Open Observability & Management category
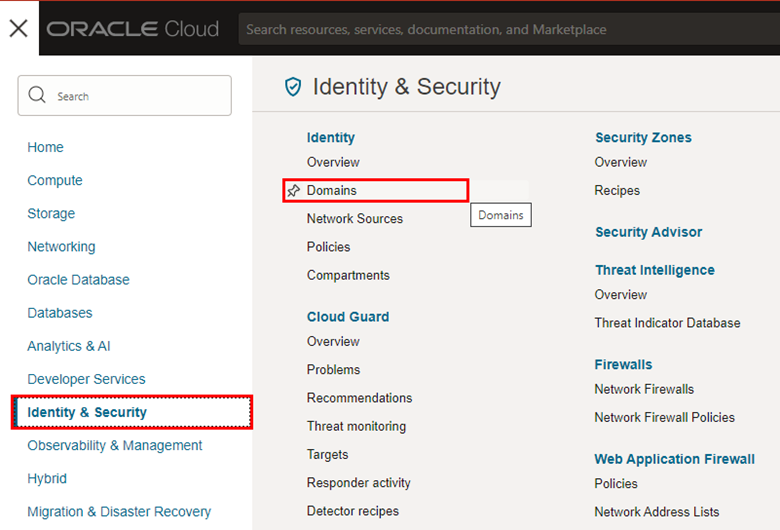 tap(114, 445)
